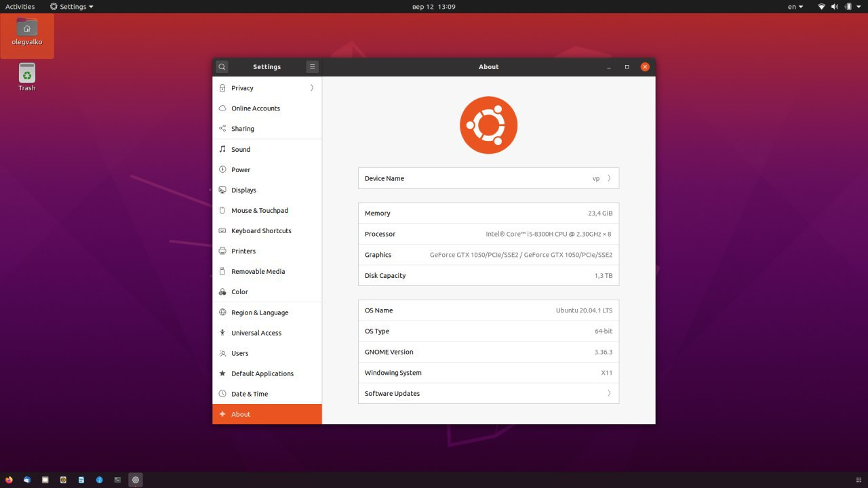Expand the Privacy chevron arrow

[x=312, y=88]
